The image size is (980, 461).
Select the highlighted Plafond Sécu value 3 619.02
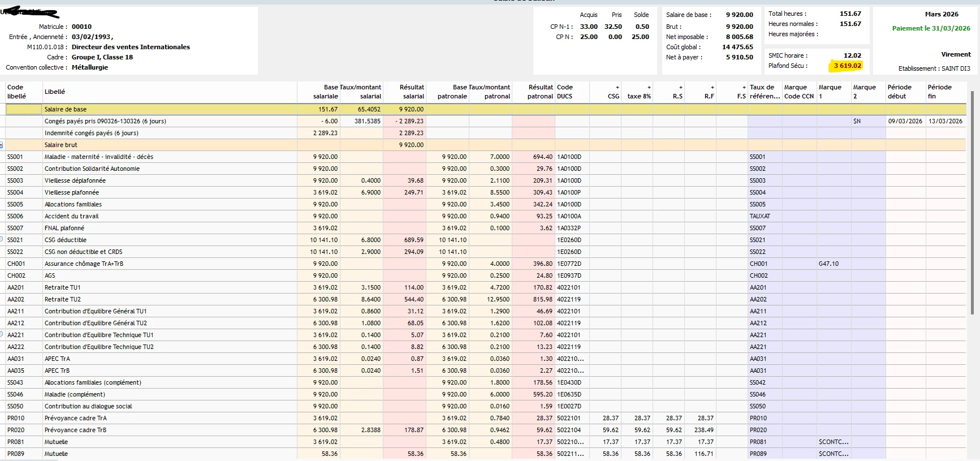[x=847, y=66]
